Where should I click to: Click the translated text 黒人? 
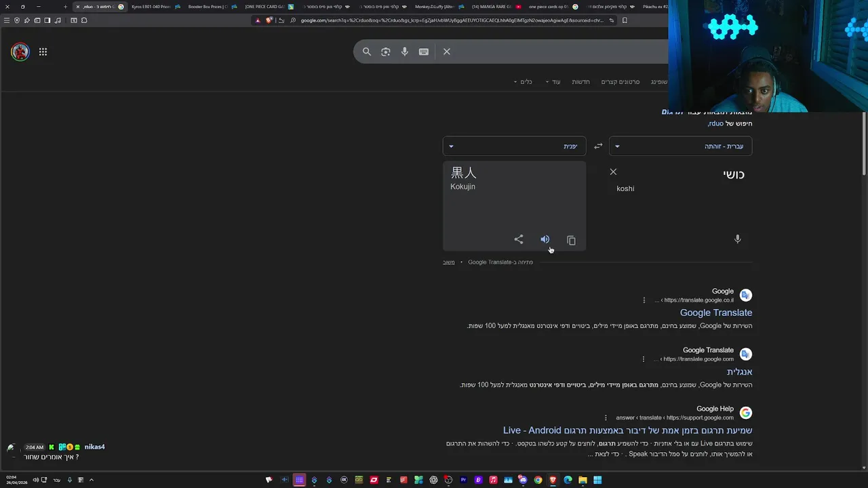click(464, 173)
